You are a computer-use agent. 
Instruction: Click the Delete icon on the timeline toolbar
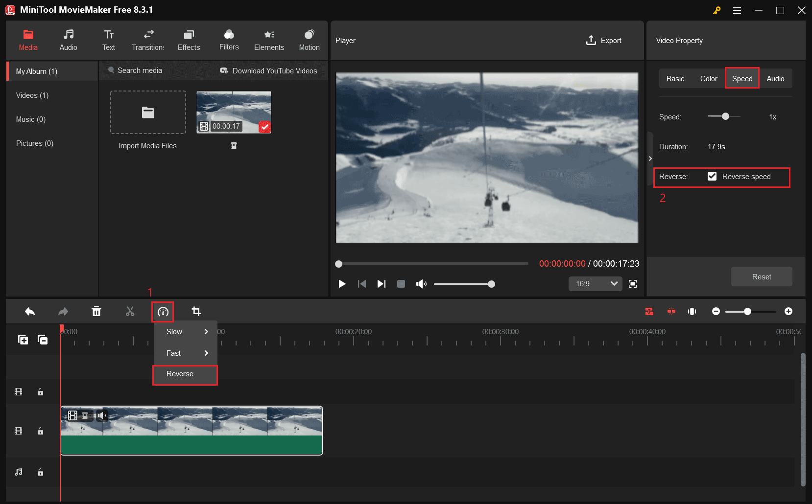pos(96,311)
